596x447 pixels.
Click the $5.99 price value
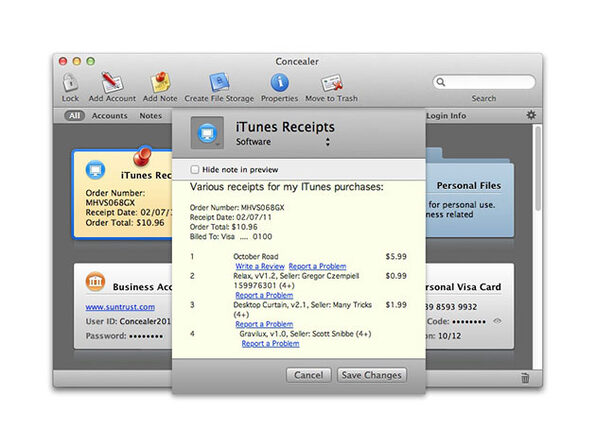point(396,257)
